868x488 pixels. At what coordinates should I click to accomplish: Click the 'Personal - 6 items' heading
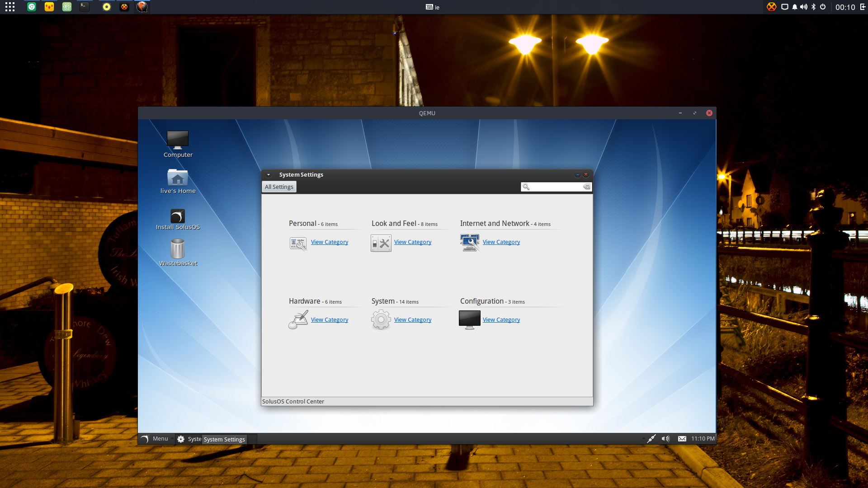tap(313, 224)
